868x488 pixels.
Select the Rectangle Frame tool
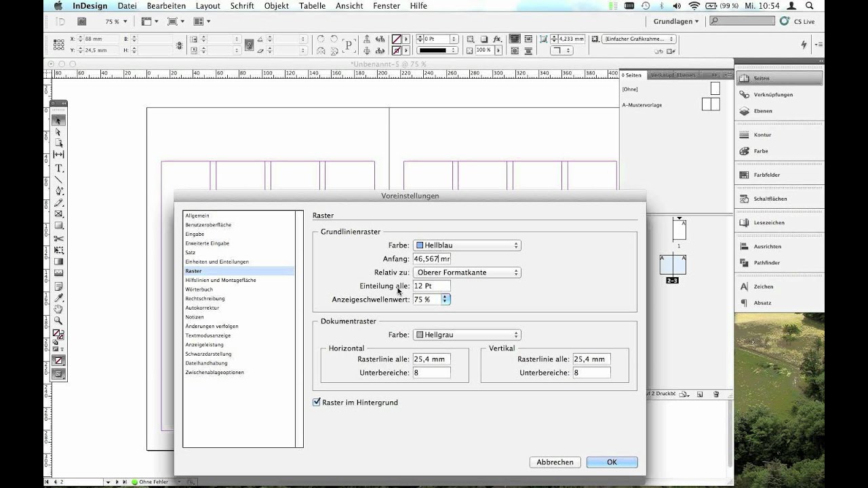(59, 214)
